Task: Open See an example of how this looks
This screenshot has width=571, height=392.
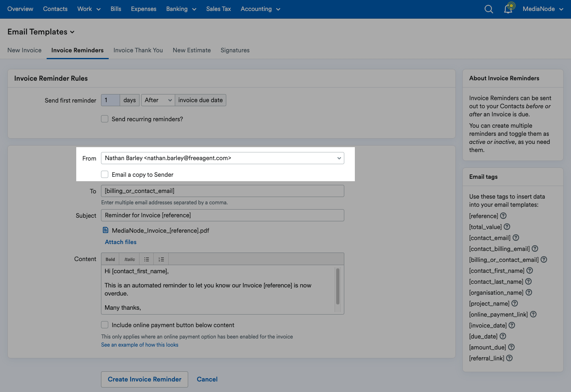Action: click(x=140, y=345)
